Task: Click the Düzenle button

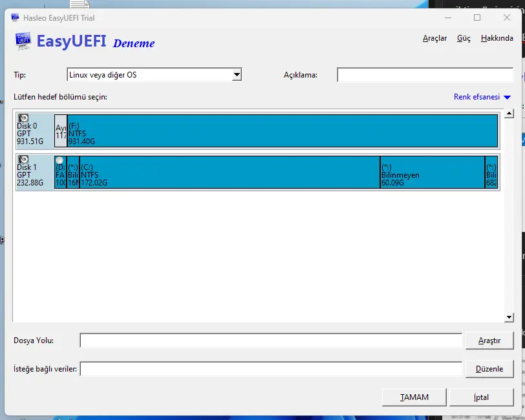Action: point(489,369)
